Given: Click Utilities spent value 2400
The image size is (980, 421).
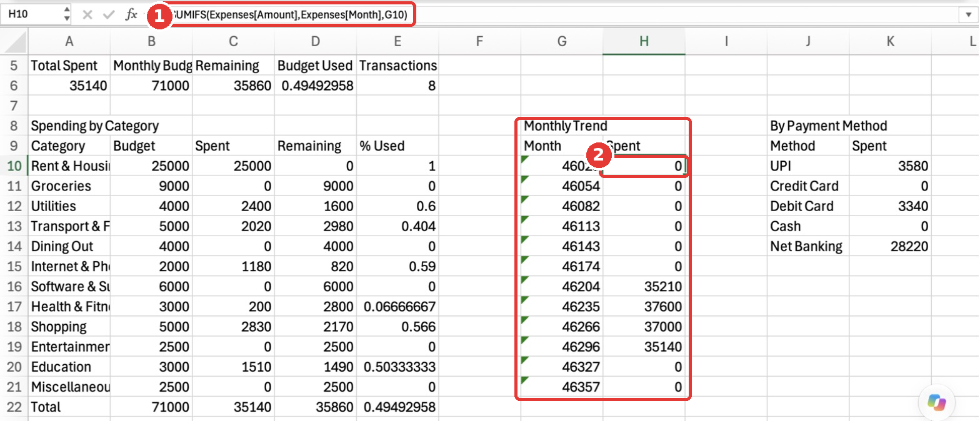Looking at the screenshot, I should [x=233, y=206].
